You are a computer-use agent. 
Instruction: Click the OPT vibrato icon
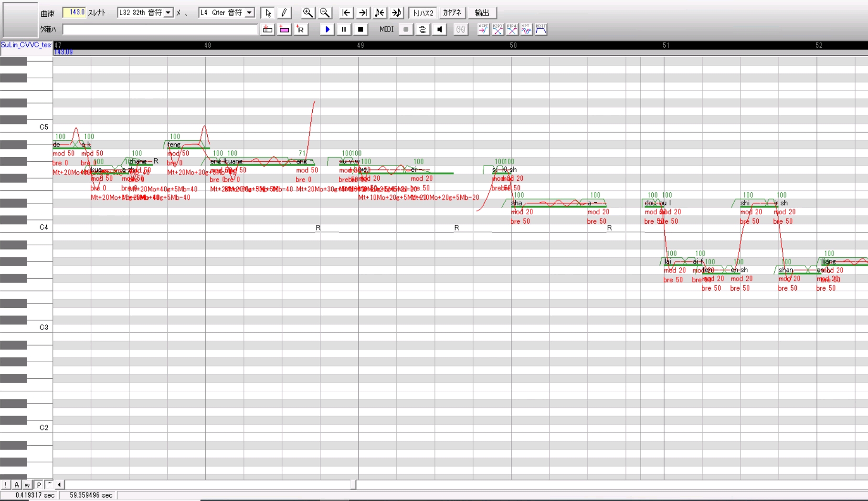(526, 30)
